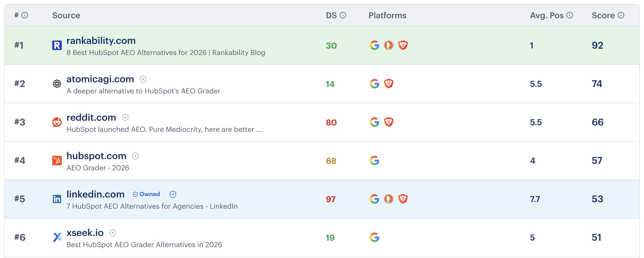Click rank label #4 in hubspot.com row
The image size is (644, 258).
pyautogui.click(x=20, y=160)
